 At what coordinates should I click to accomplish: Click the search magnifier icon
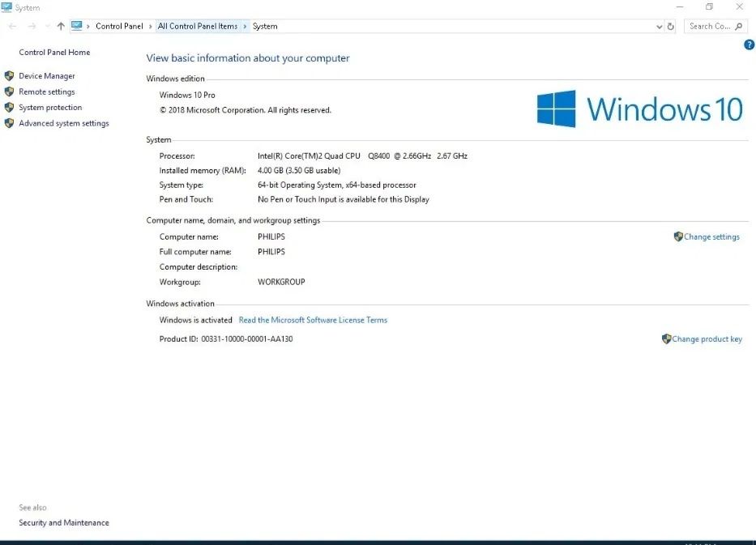739,26
